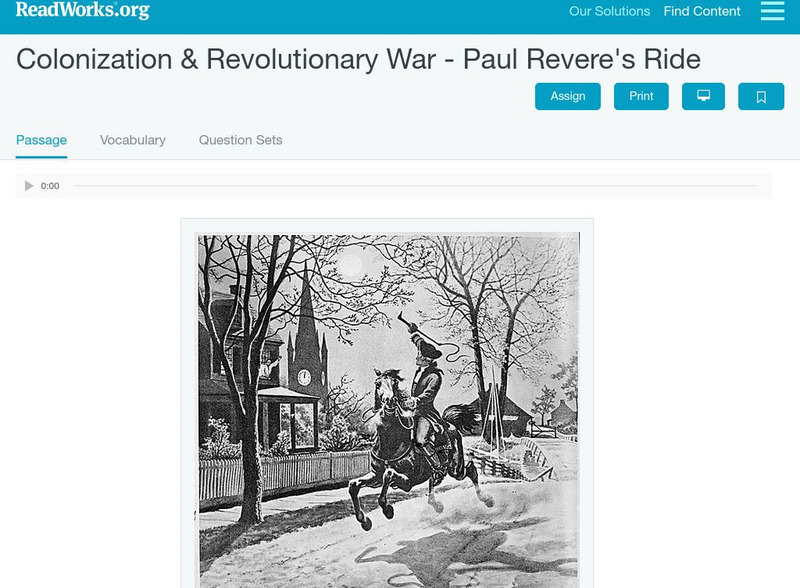Click the church clock in the illustration
This screenshot has width=800, height=588.
pos(304,377)
